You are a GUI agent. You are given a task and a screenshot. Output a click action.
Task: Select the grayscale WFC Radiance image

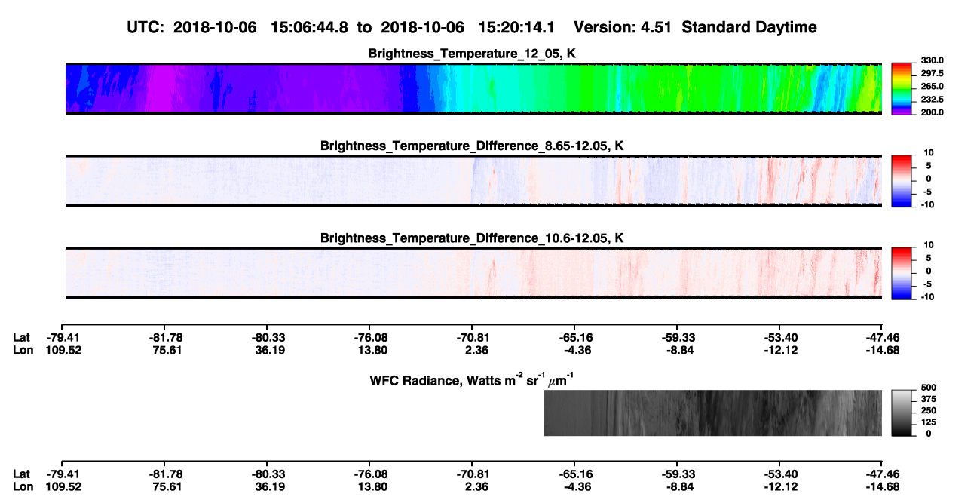point(712,413)
